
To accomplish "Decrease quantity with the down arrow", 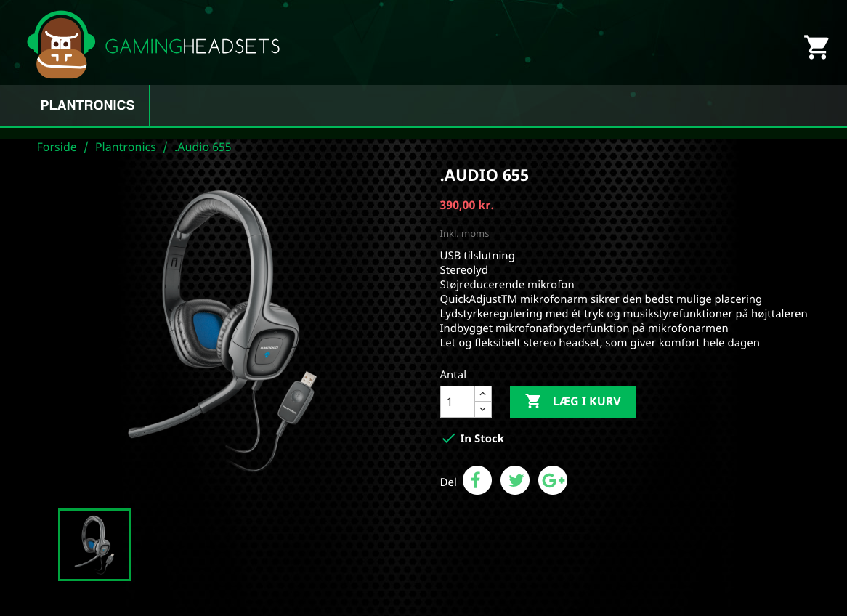I will (483, 409).
